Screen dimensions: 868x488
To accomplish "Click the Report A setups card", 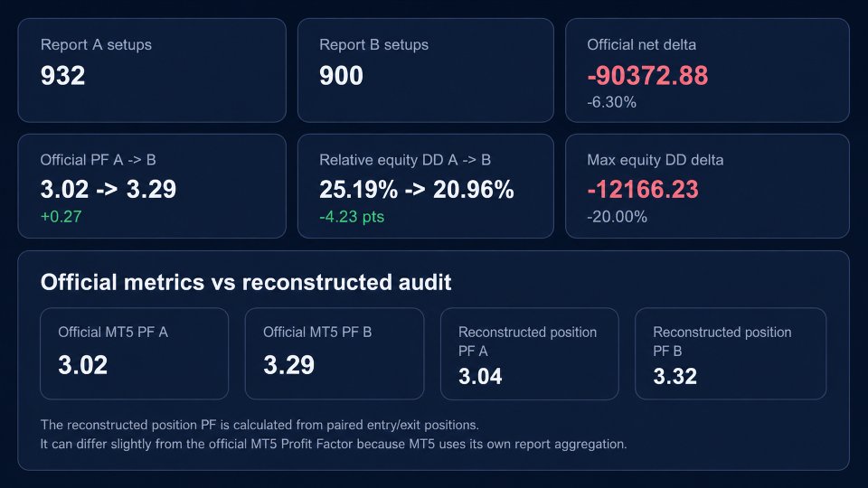I will [152, 70].
